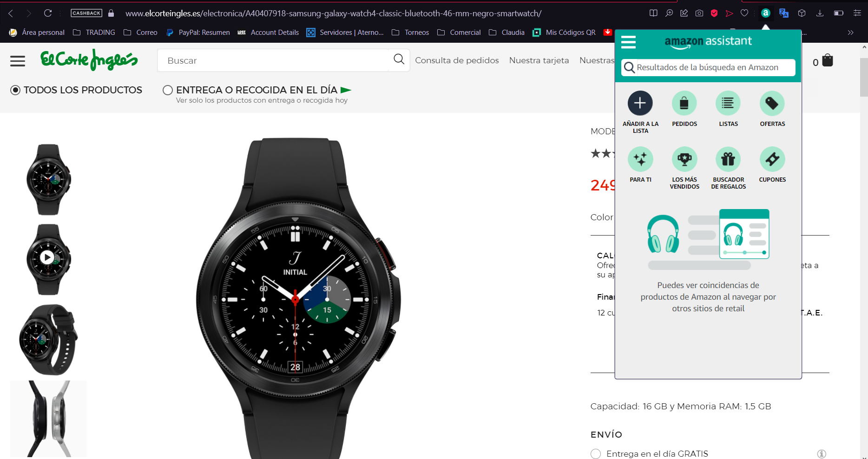Select Entrega en el día GRATIS option
This screenshot has width=868, height=459.
point(596,454)
